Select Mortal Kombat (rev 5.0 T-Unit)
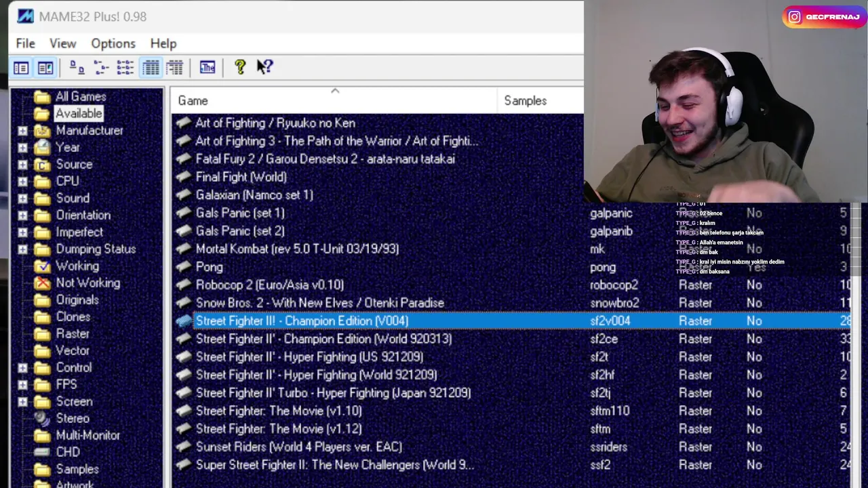Viewport: 868px width, 488px height. [297, 249]
